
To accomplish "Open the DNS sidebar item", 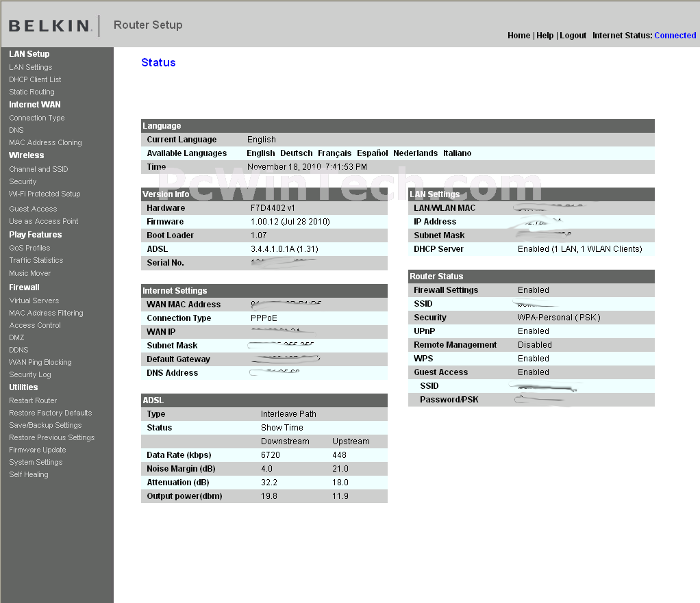I will [x=16, y=130].
